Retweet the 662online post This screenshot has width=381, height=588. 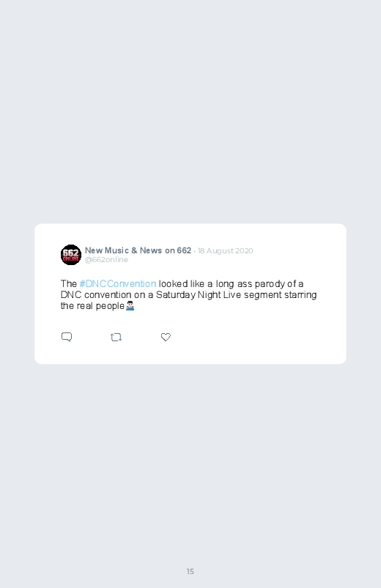pos(116,337)
